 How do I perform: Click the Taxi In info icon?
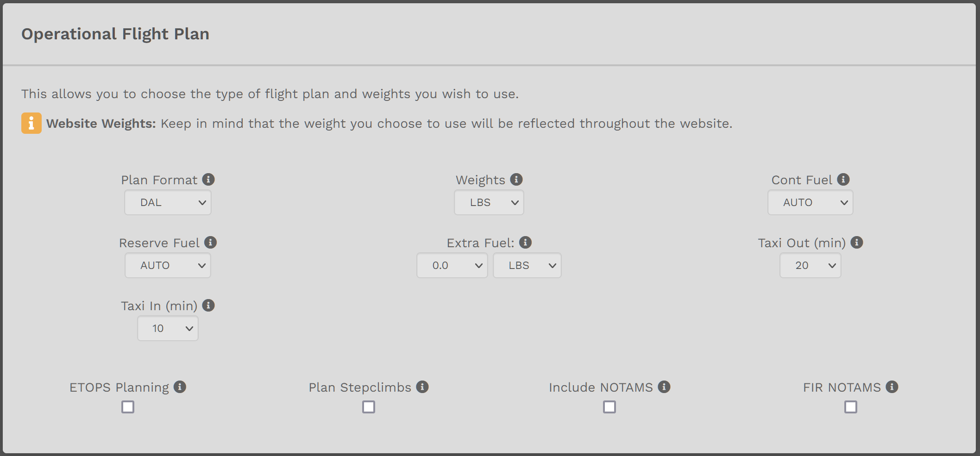[x=208, y=306]
